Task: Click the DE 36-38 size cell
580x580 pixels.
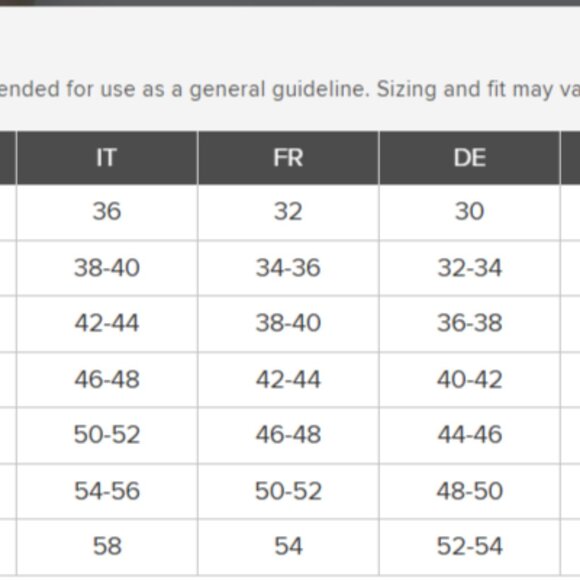Action: 469,324
